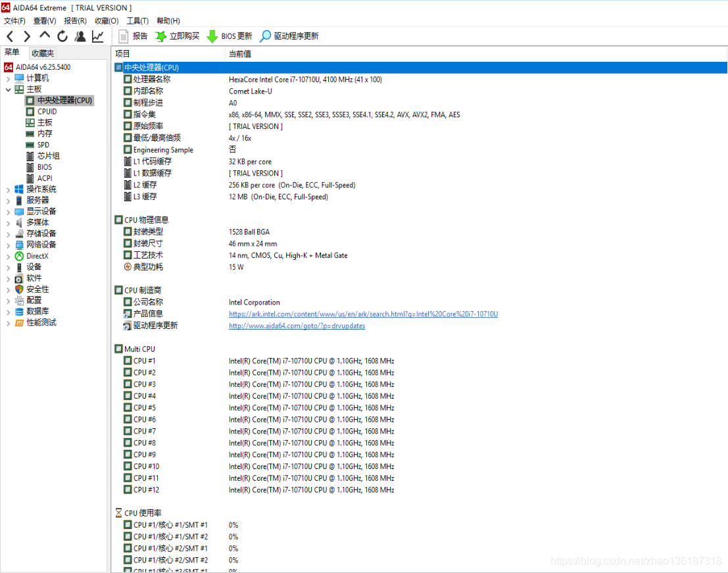Expand the 存储设备 tree node
The width and height of the screenshot is (728, 573).
click(x=8, y=234)
